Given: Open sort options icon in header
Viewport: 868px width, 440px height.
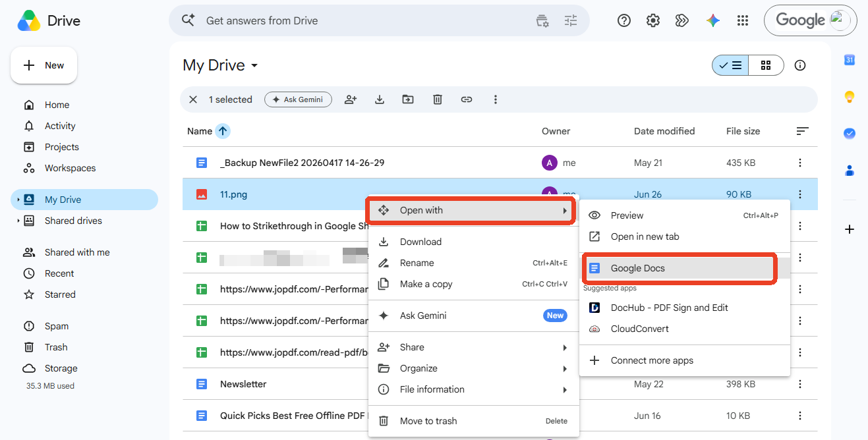Looking at the screenshot, I should [802, 131].
